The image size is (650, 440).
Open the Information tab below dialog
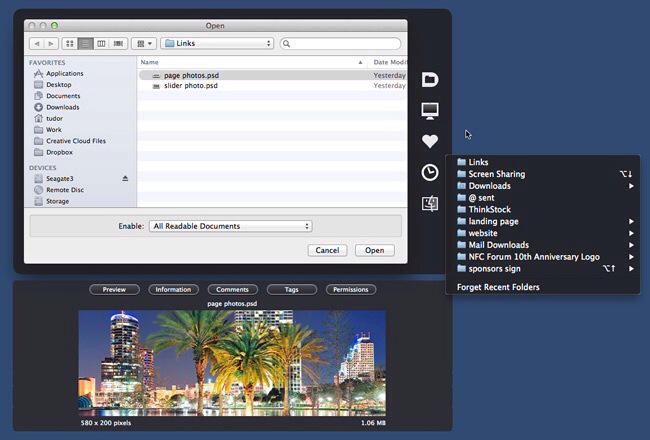tap(173, 290)
